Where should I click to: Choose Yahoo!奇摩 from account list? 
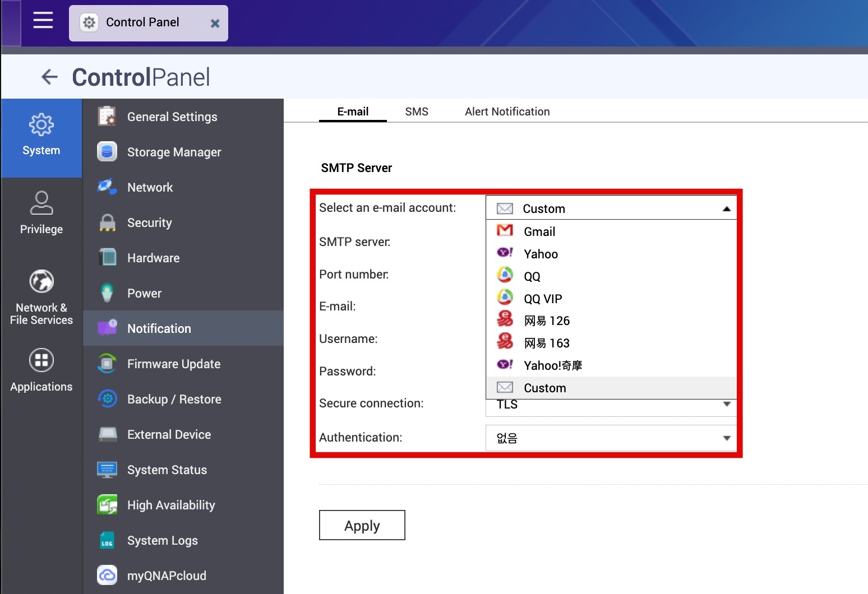point(611,365)
